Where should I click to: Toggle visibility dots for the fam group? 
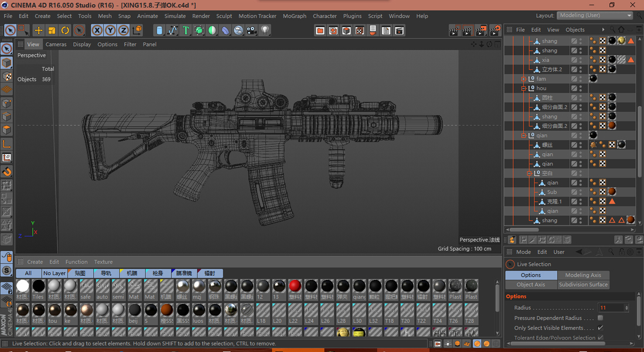tap(581, 79)
